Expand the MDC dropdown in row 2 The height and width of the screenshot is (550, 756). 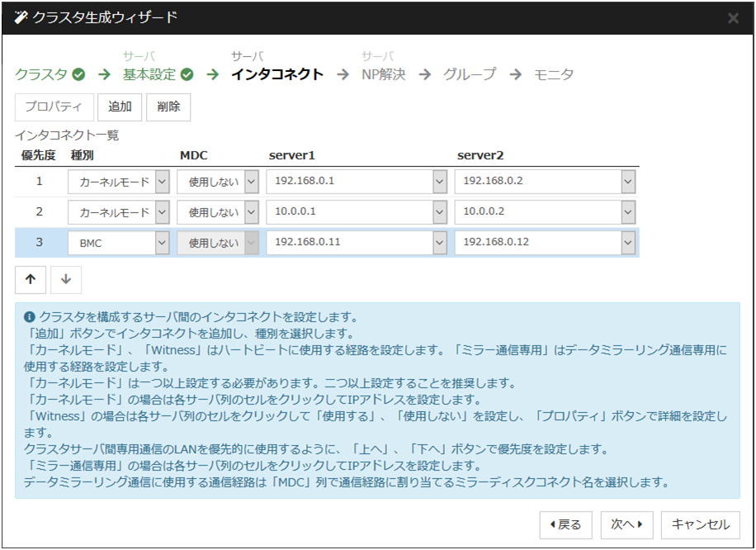pos(251,212)
